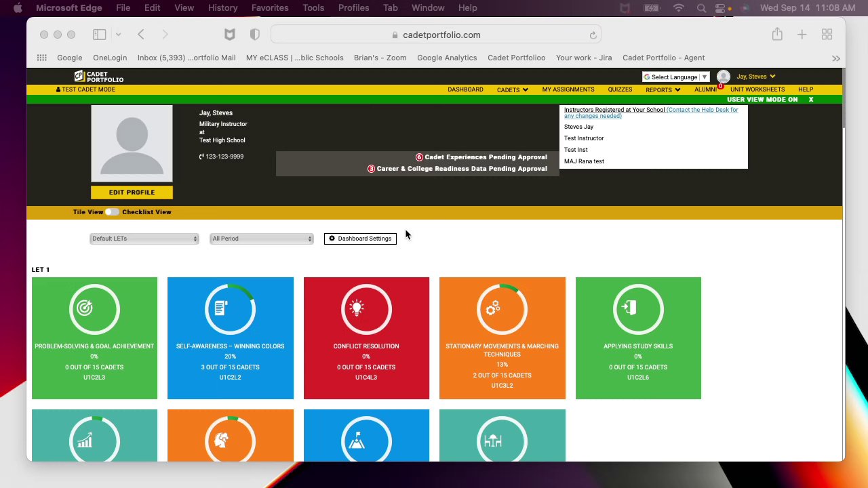Open the OneLogin bookmark
Image resolution: width=868 pixels, height=488 pixels.
(x=110, y=58)
